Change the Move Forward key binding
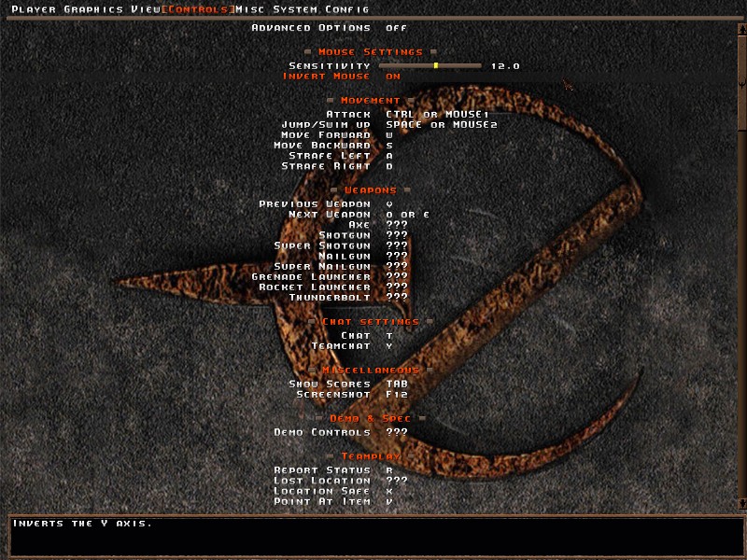The image size is (747, 560). [x=337, y=135]
